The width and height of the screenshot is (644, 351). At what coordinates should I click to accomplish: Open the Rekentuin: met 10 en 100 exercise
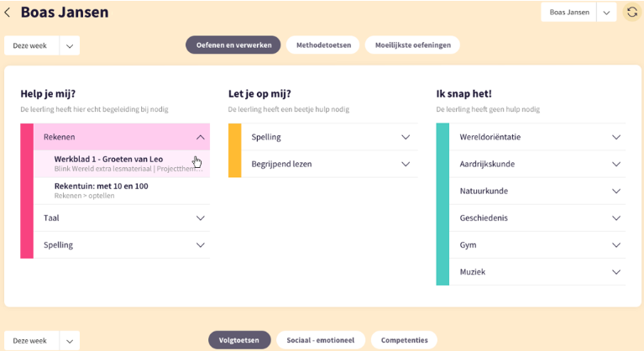(101, 186)
